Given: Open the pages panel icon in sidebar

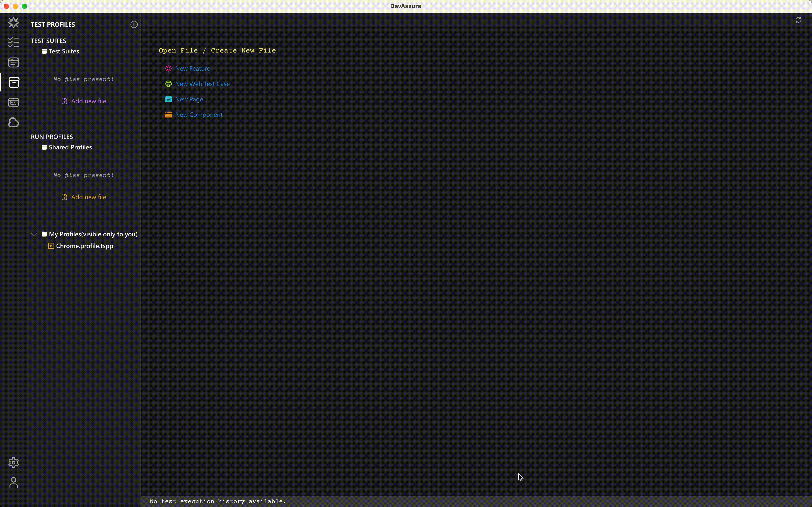Looking at the screenshot, I should tap(13, 62).
